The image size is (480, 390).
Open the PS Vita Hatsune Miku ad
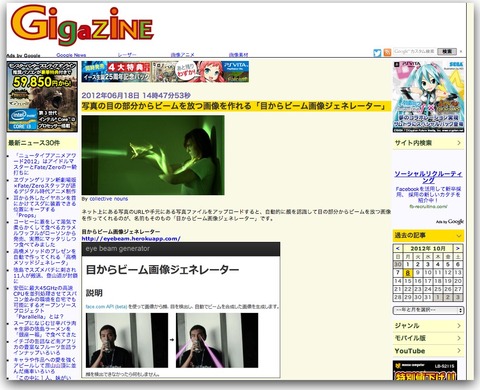428,97
